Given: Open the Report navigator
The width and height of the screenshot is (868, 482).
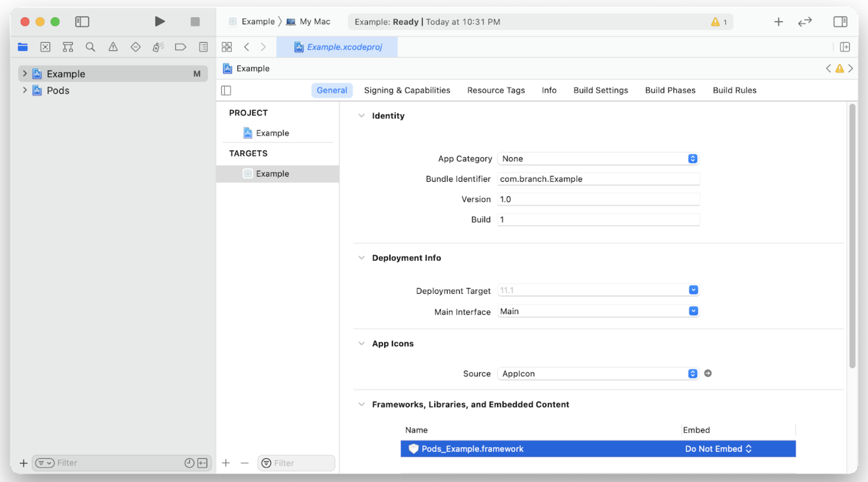Looking at the screenshot, I should pos(204,47).
